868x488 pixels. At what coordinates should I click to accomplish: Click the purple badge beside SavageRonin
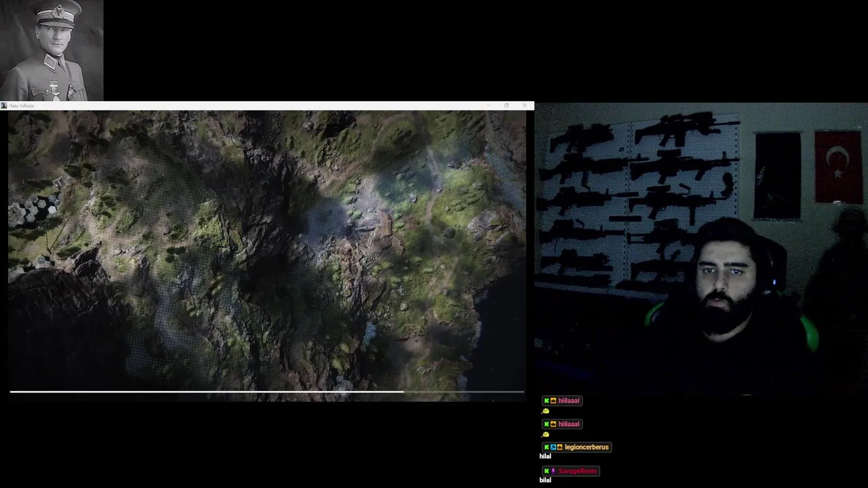click(553, 471)
